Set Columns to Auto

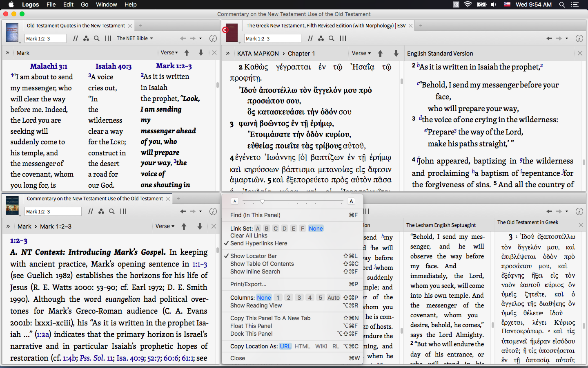[334, 298]
